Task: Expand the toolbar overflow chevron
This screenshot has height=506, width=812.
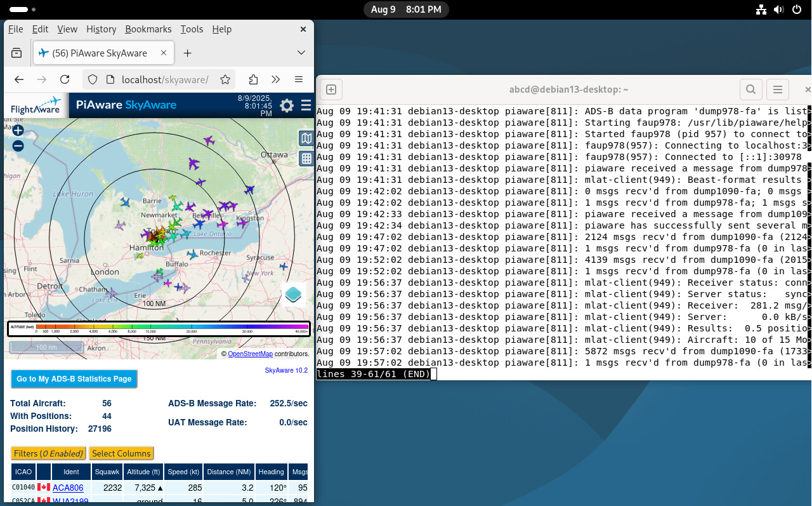Action: point(275,79)
